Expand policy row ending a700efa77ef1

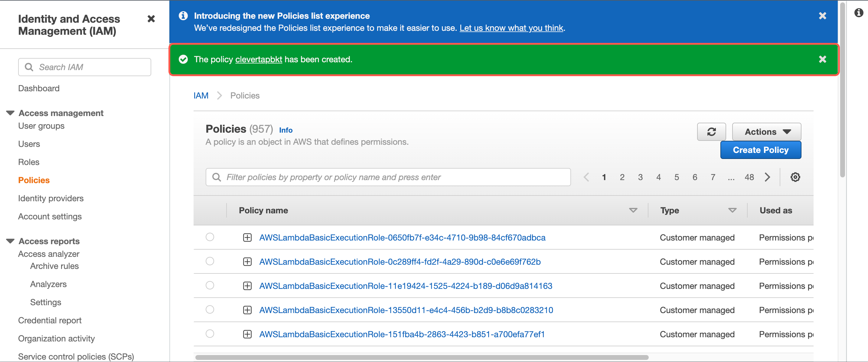pyautogui.click(x=247, y=334)
